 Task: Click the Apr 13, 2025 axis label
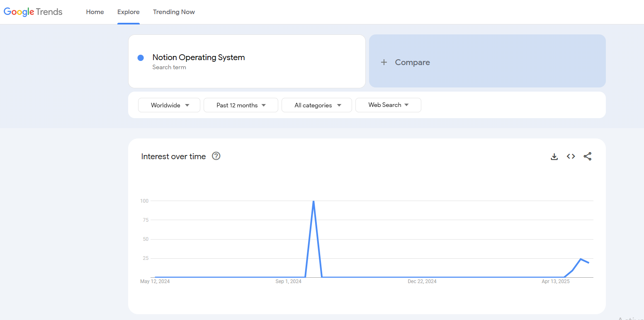point(556,281)
